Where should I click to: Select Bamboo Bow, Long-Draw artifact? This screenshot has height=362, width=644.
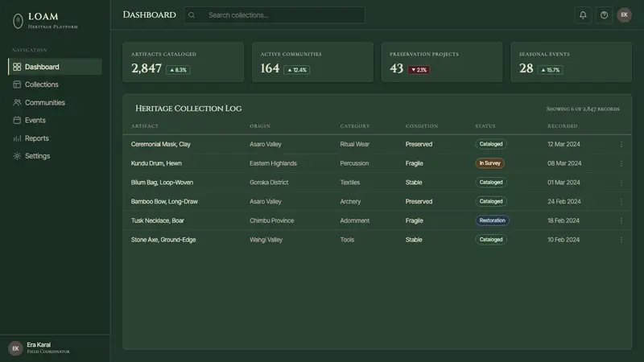pos(164,202)
